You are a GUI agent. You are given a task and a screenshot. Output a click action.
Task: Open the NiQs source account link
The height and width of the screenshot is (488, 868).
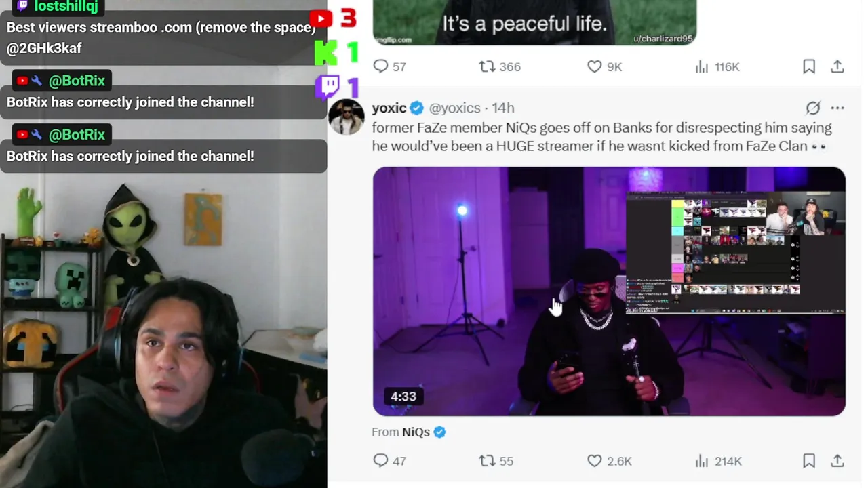pos(416,432)
